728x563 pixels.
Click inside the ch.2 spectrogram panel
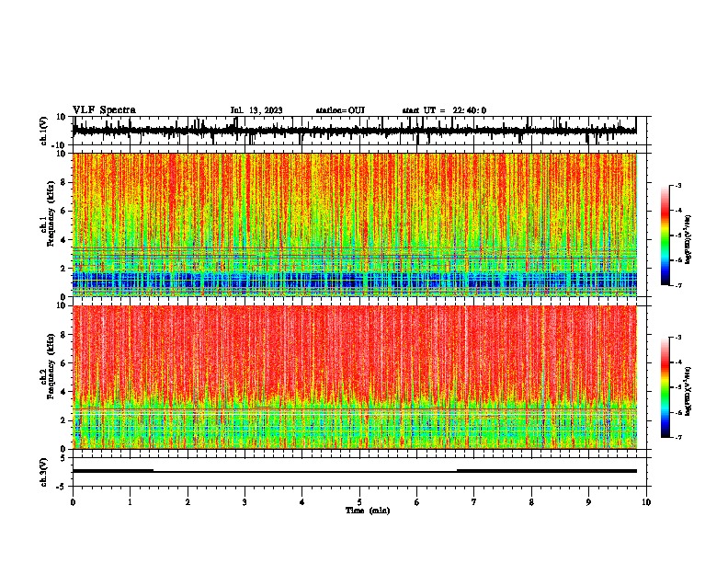354,377
